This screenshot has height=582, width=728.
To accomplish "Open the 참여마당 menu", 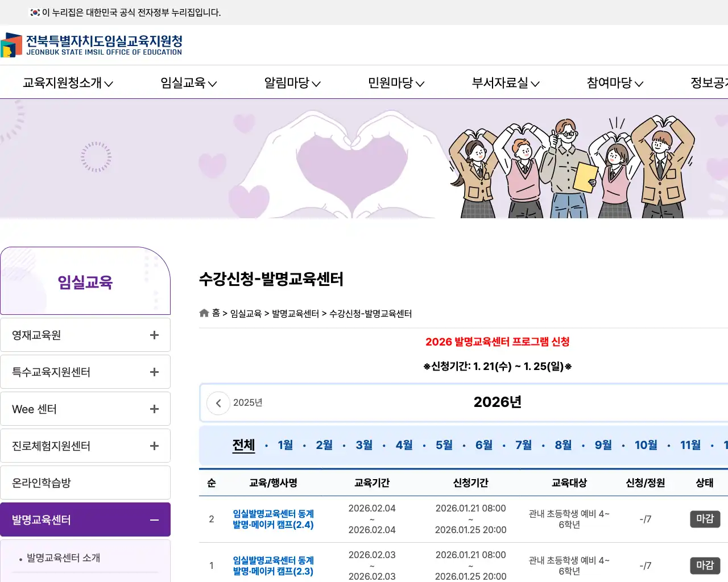I will tap(614, 82).
